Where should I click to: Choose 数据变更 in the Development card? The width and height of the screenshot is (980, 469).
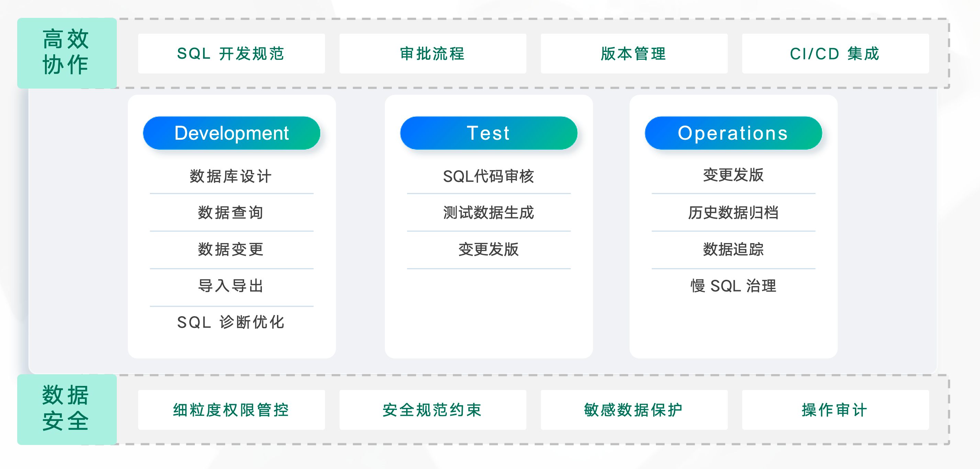pyautogui.click(x=231, y=249)
